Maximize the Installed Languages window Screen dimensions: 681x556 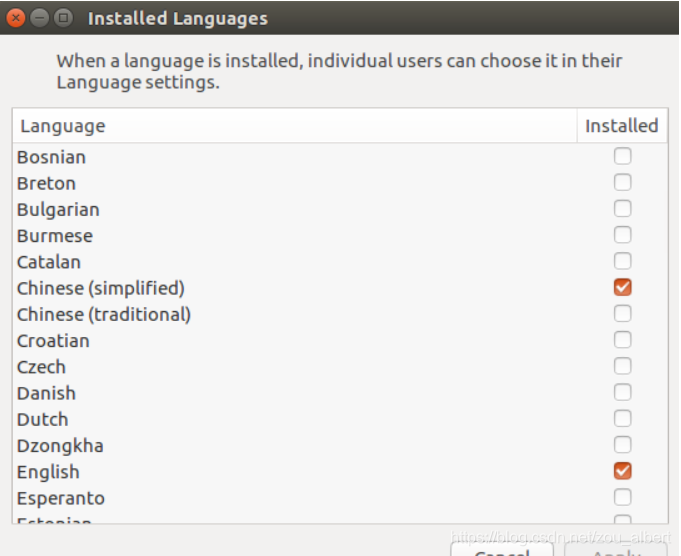tap(63, 18)
